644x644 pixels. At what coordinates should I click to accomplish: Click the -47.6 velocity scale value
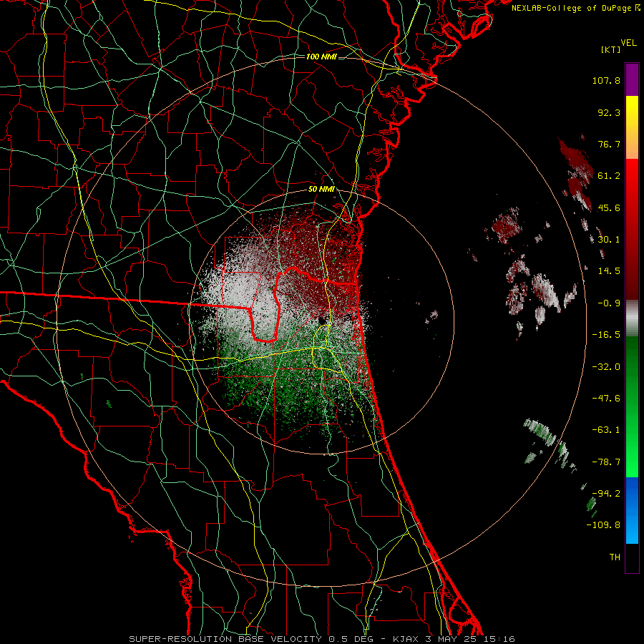tap(606, 399)
